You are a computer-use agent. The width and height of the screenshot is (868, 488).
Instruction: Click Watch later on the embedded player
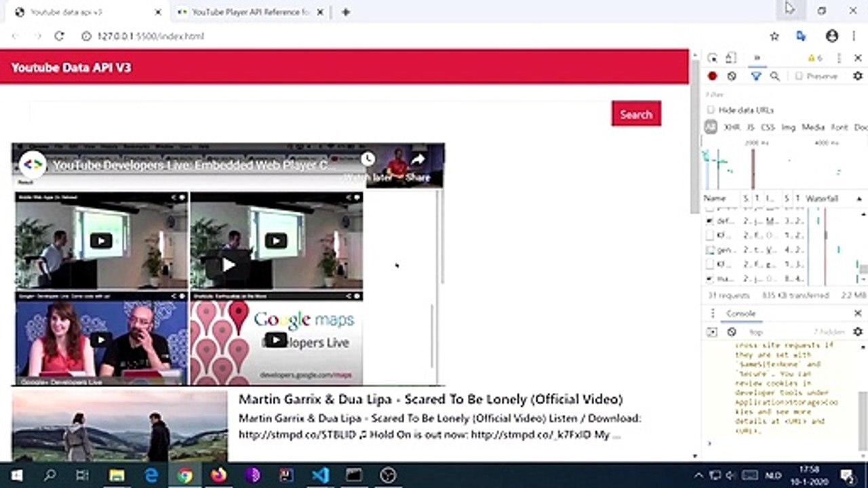coord(368,166)
